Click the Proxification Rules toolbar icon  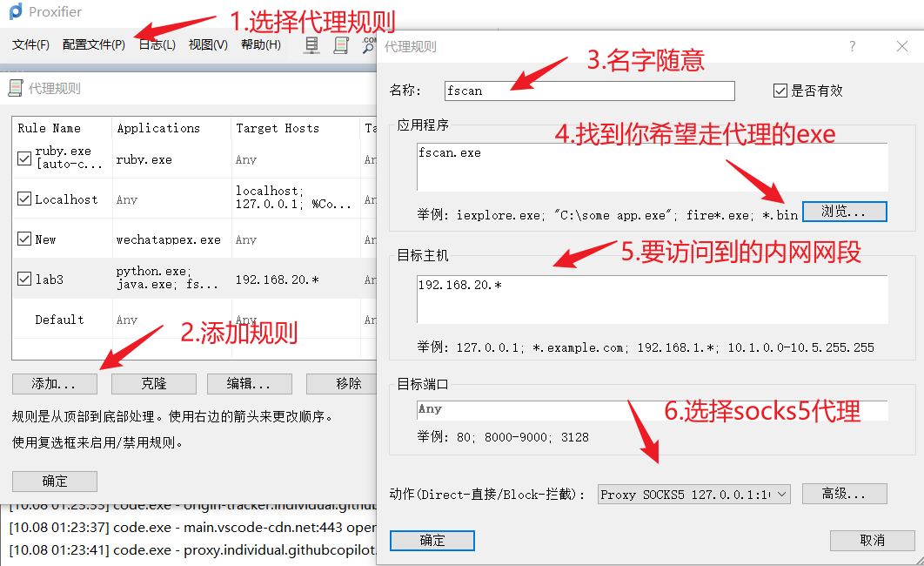(341, 45)
